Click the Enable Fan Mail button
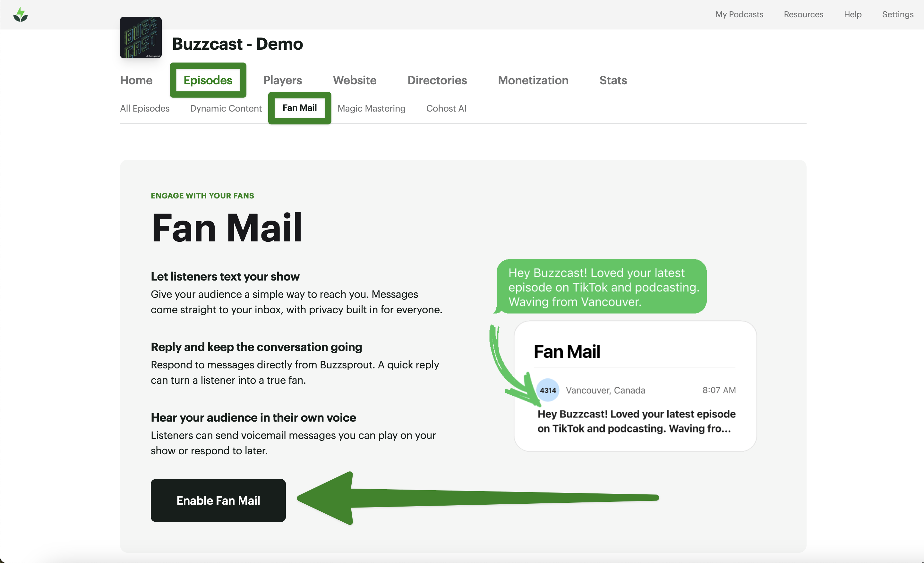 point(218,500)
